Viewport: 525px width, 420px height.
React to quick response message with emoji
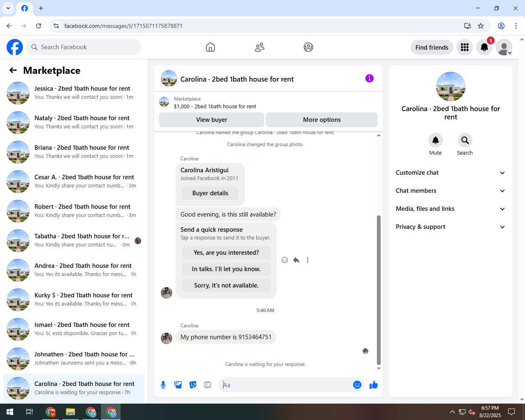click(285, 260)
